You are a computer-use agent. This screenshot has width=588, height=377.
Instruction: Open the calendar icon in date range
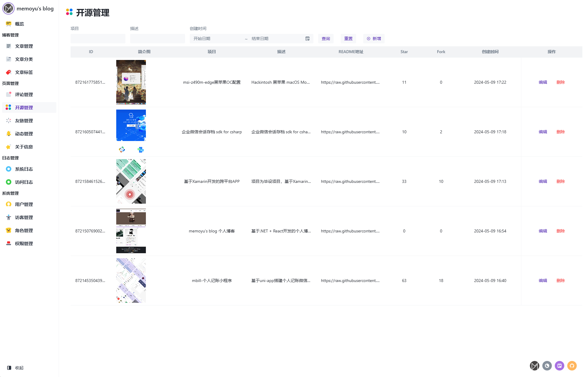pos(307,39)
